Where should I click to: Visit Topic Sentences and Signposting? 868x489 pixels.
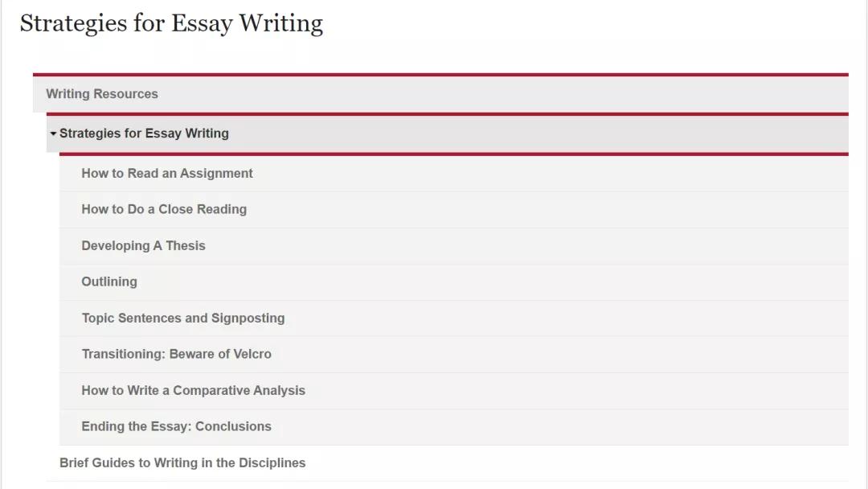(183, 318)
